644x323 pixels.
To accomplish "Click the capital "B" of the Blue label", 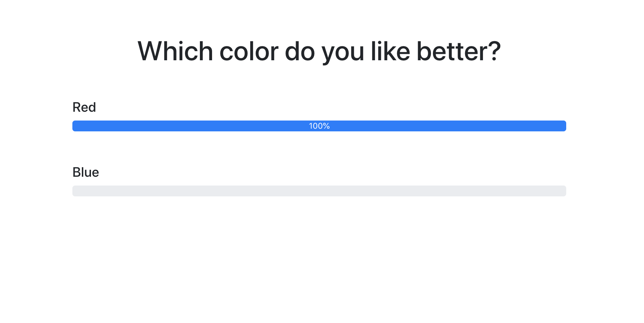I will 77,172.
